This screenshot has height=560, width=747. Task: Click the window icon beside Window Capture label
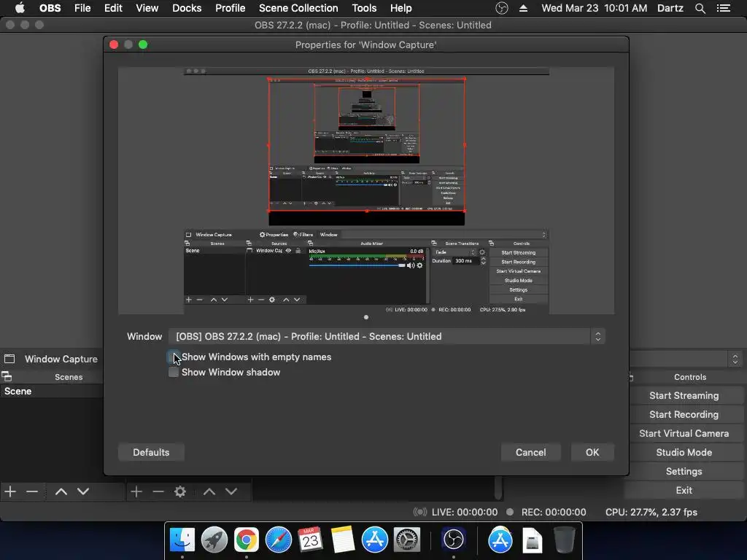click(x=9, y=359)
